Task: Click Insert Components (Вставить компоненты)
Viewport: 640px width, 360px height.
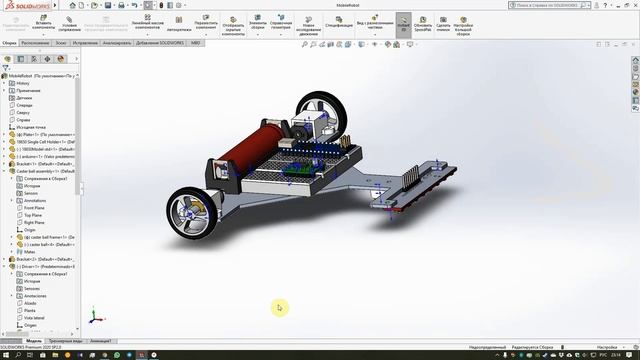Action: (43, 22)
